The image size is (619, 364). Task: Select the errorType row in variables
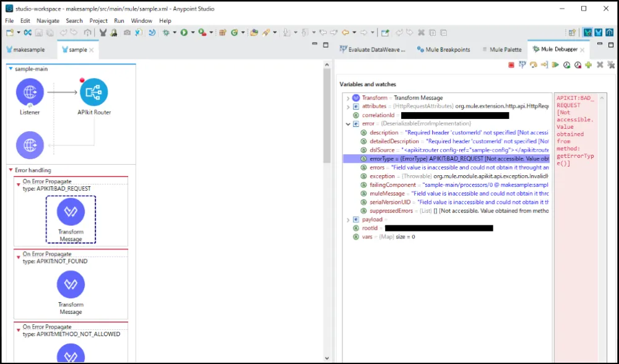click(446, 158)
